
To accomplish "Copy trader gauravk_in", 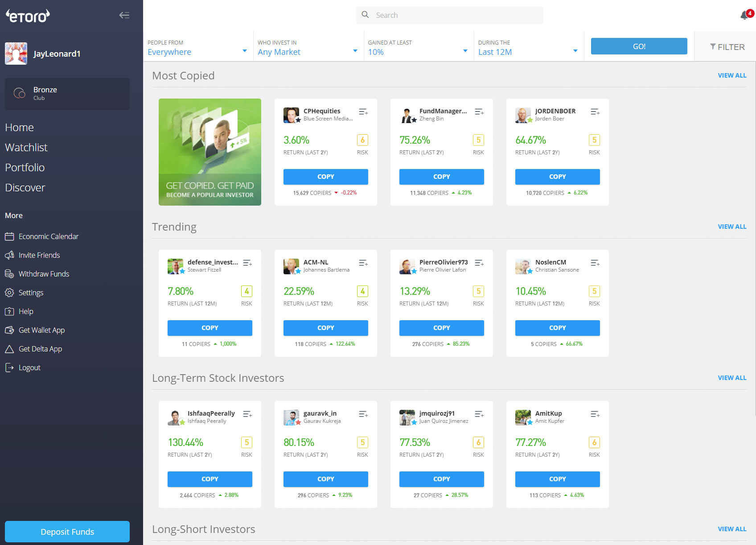I will (x=326, y=479).
